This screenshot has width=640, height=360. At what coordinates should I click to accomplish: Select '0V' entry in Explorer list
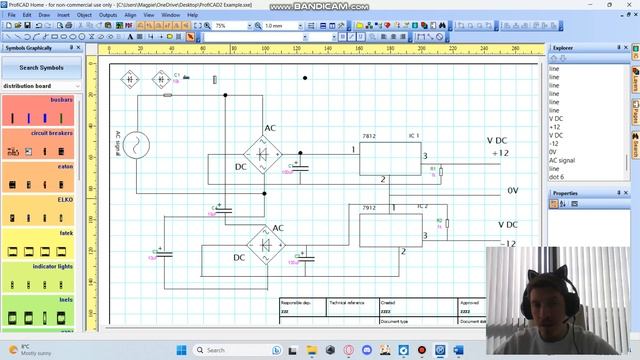552,152
